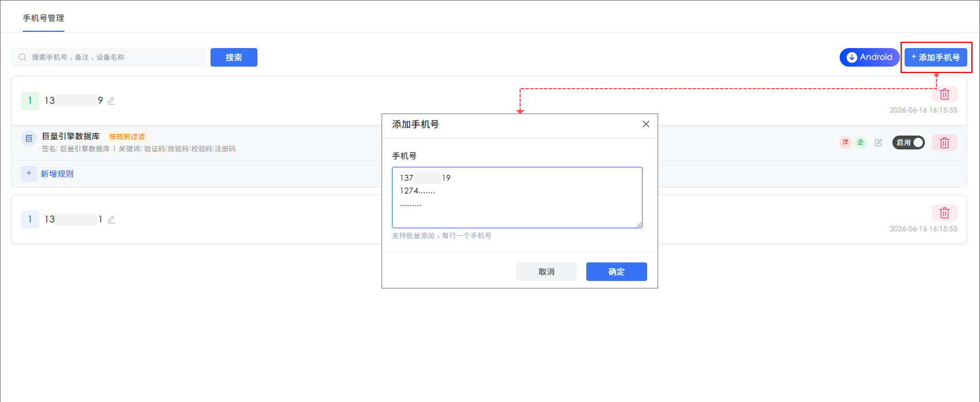
Task: Toggle the 启用 switch off
Action: 908,142
